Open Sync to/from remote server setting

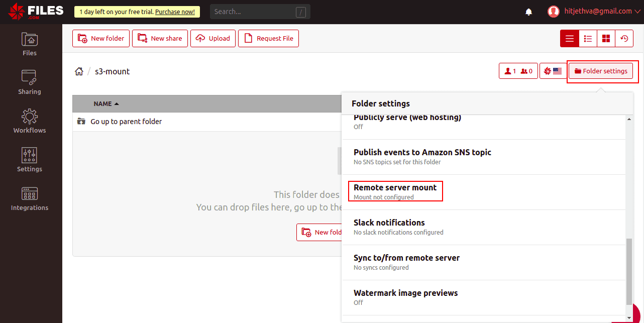pyautogui.click(x=484, y=263)
